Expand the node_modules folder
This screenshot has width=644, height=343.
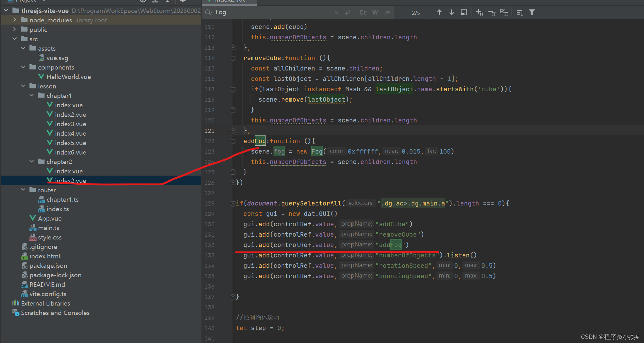click(x=14, y=20)
